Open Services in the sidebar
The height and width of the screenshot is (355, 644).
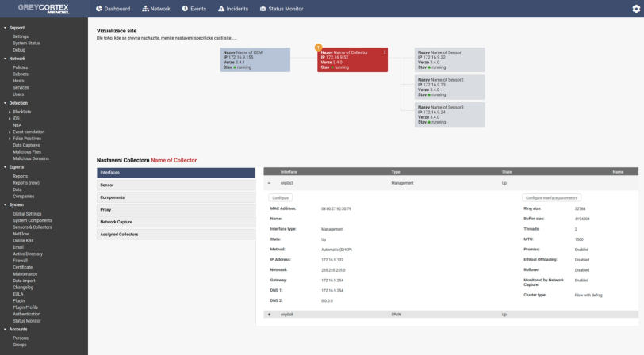21,87
